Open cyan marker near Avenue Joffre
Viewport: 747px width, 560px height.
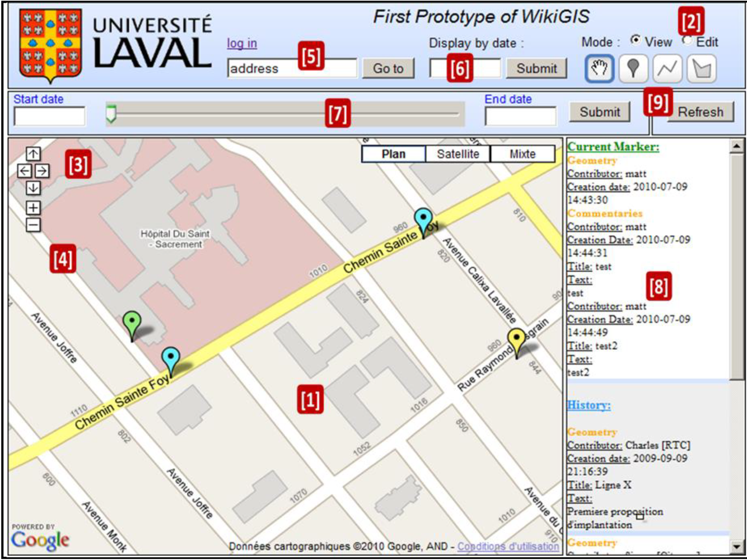click(x=171, y=360)
